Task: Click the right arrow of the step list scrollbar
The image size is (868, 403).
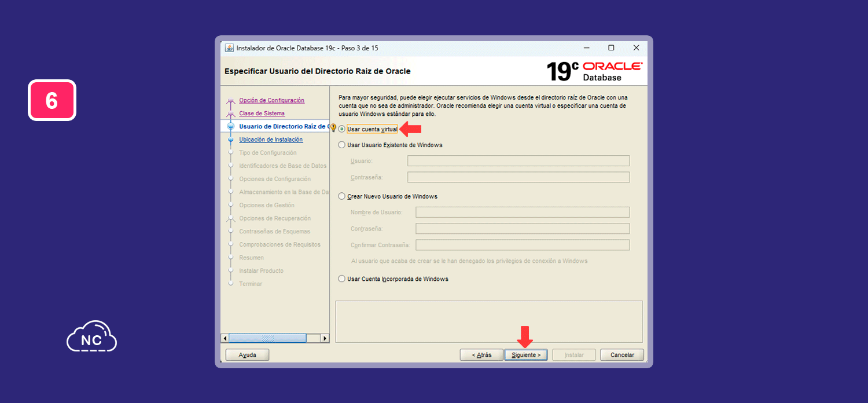Action: point(325,338)
